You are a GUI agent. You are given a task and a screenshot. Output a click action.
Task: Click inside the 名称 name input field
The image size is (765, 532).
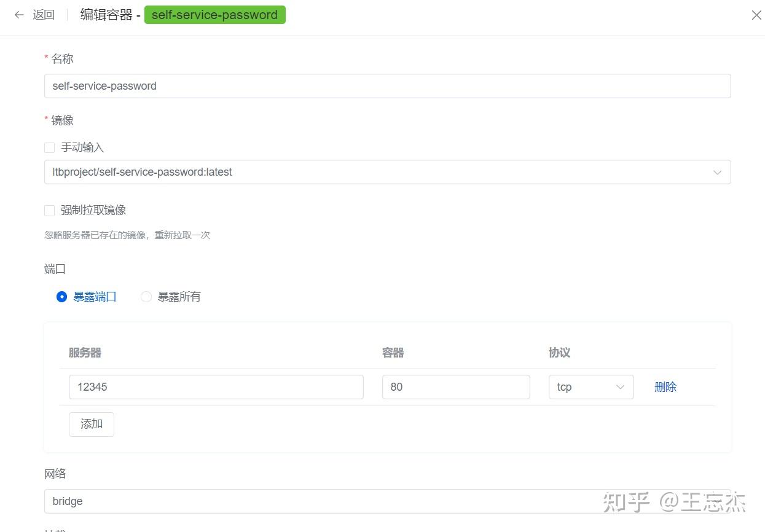point(387,86)
